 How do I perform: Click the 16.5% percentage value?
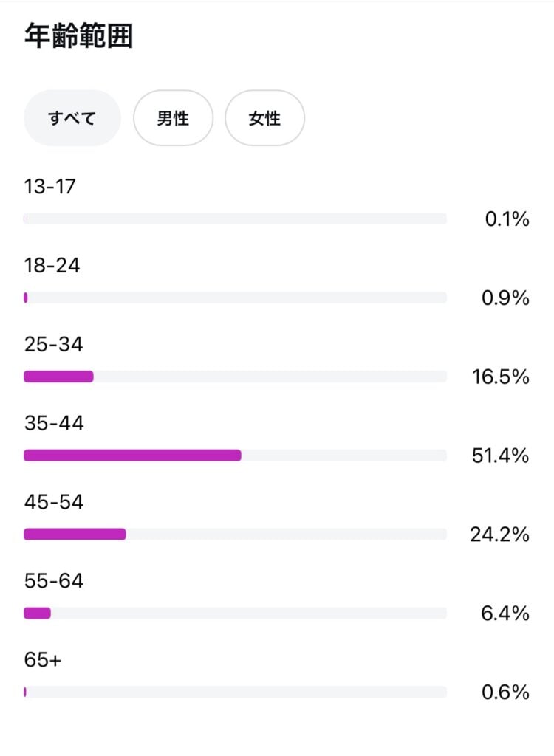501,377
